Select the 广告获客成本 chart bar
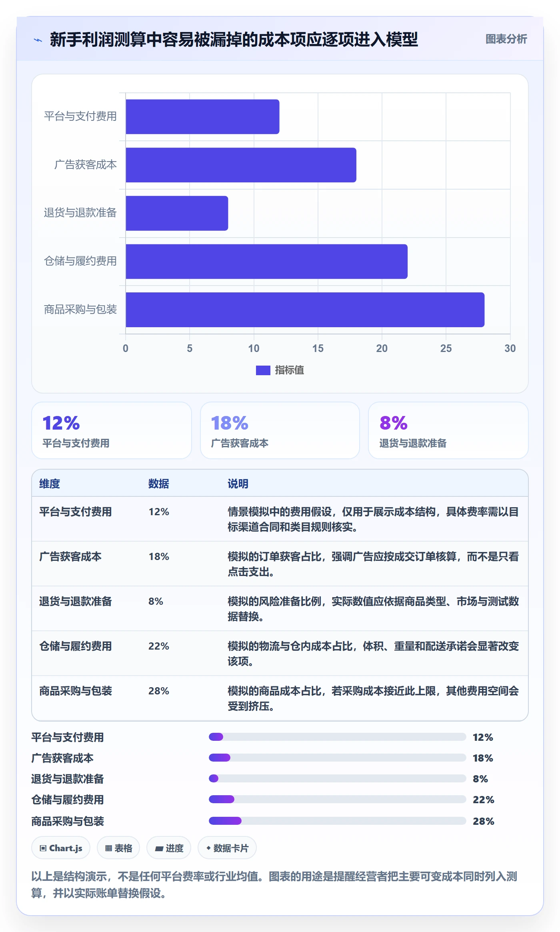Screen dimensions: 560x932 (x=241, y=165)
